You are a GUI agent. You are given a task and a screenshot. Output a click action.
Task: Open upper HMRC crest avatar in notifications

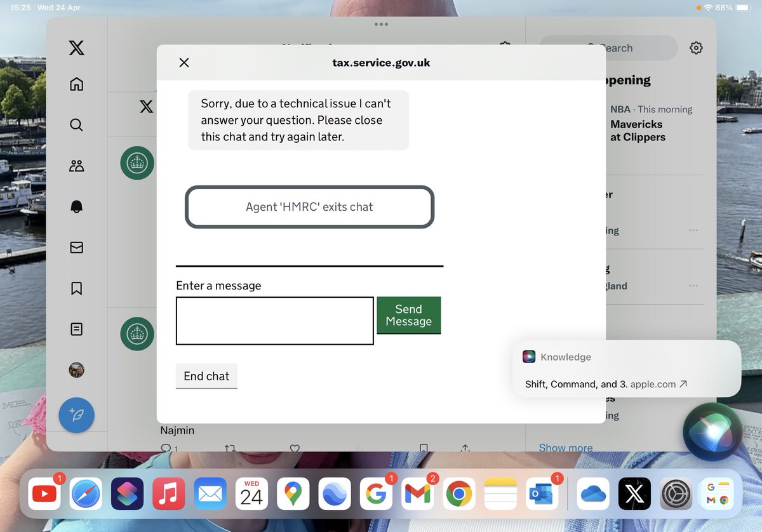[137, 163]
